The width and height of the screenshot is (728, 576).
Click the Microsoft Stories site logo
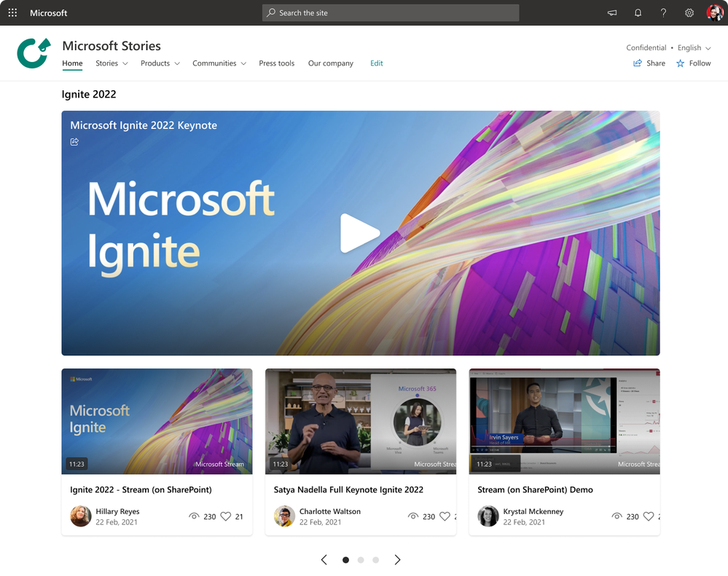pyautogui.click(x=34, y=53)
